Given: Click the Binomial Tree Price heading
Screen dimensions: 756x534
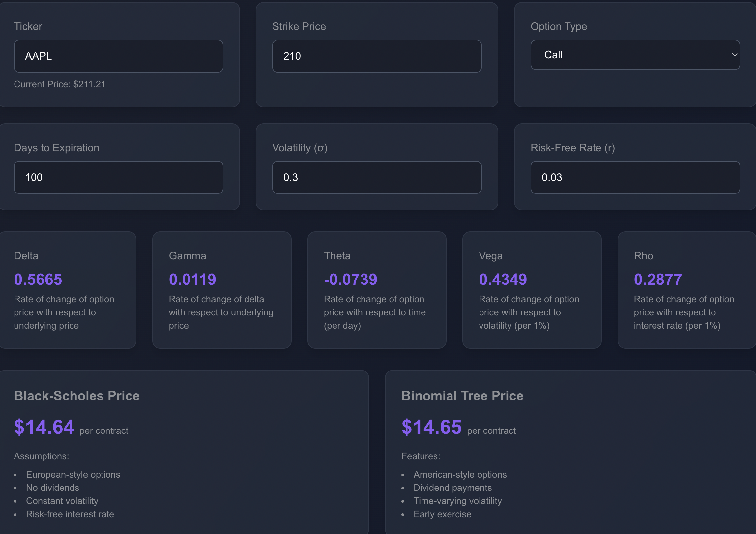Looking at the screenshot, I should (x=462, y=396).
